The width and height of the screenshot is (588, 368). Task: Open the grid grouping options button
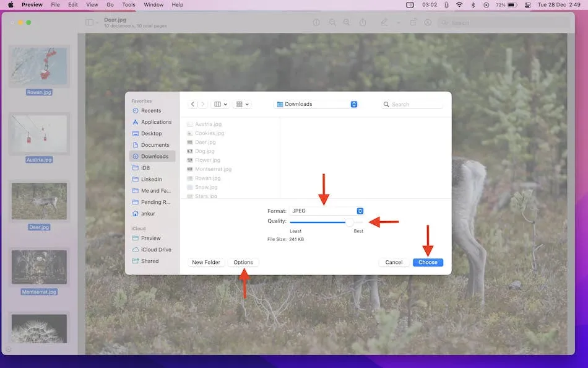pyautogui.click(x=243, y=105)
